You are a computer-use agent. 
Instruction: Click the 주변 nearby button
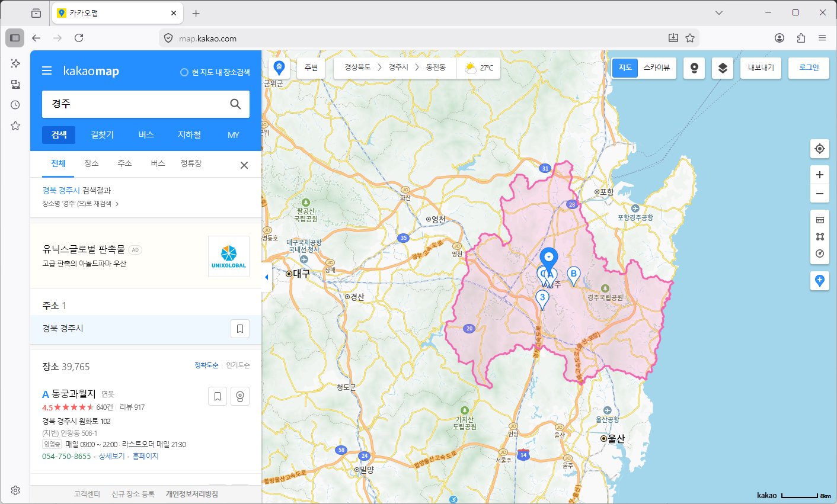(311, 68)
